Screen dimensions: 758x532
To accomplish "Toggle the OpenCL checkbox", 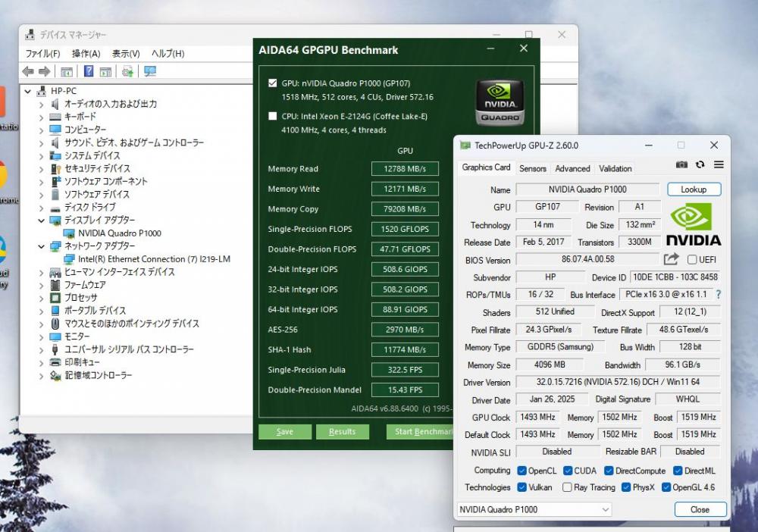I will (522, 471).
